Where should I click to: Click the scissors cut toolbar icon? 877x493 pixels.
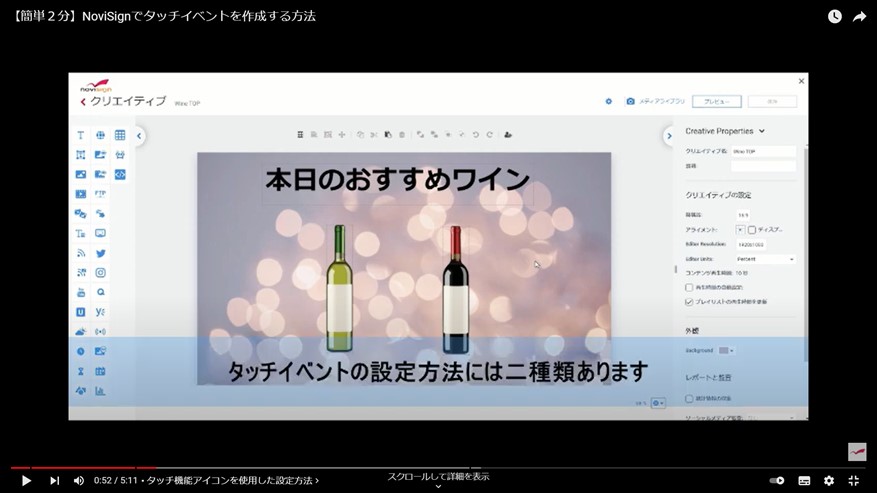(x=374, y=135)
